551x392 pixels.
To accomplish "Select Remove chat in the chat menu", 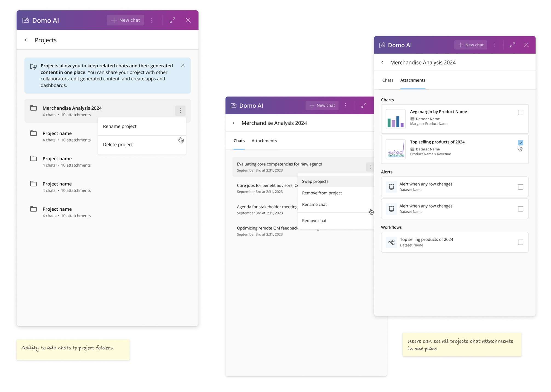I will tap(336, 221).
